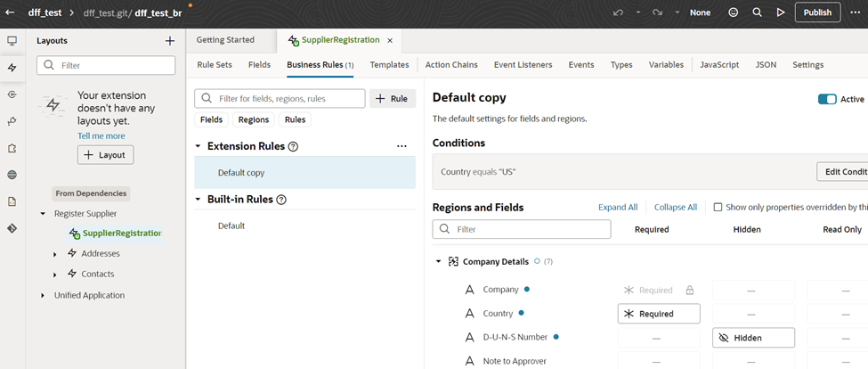Viewport: 868px width, 369px height.
Task: Click the Extension Rules help question icon
Action: 294,147
